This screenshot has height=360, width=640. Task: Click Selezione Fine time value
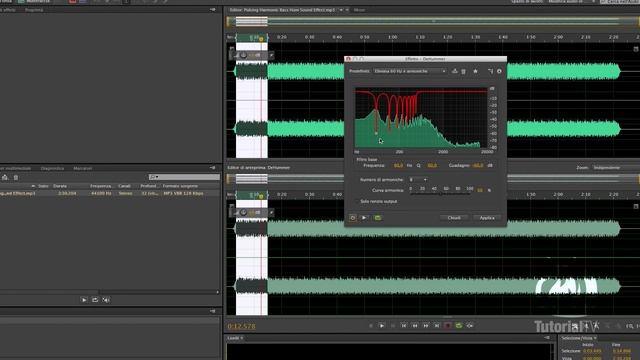(621, 351)
